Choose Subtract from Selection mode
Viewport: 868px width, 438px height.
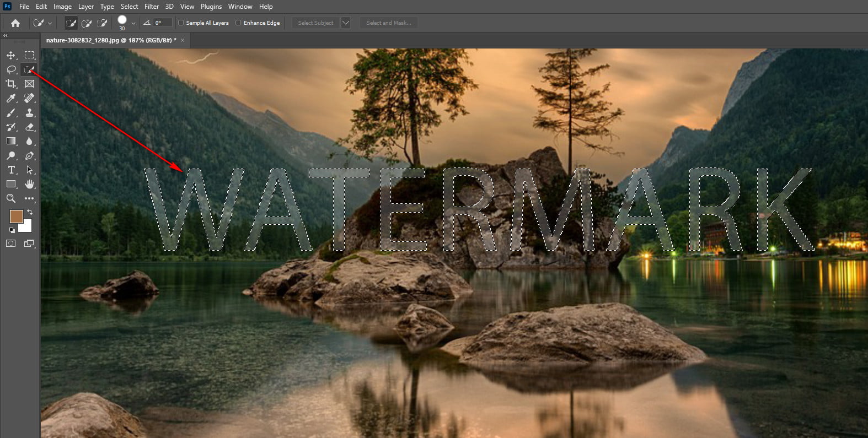(102, 23)
